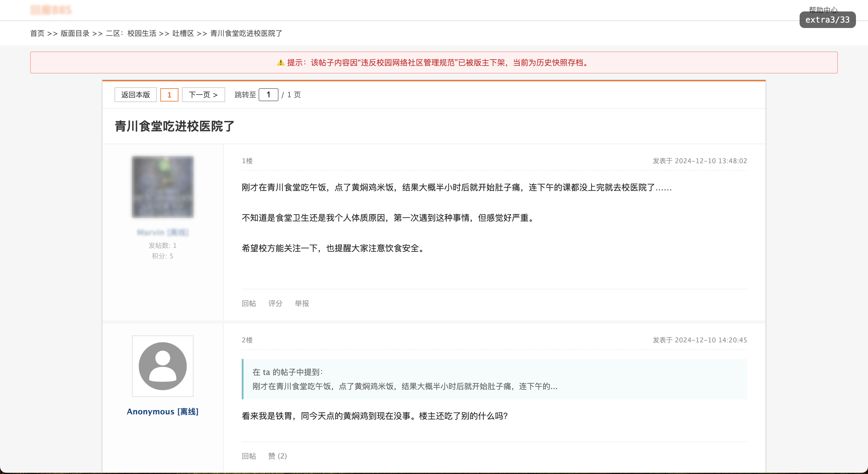868x474 pixels.
Task: Click the blurred avatar of first poster
Action: pos(162,187)
